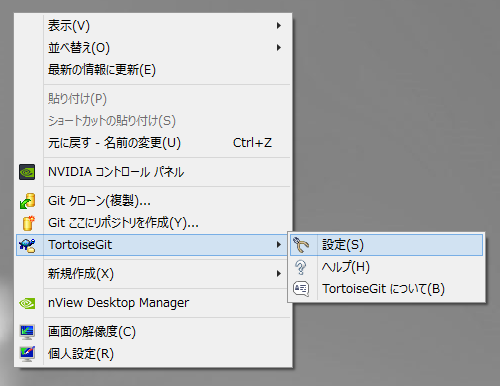Viewport: 500px width, 386px height.
Task: Launch nView Desktop Manager entry
Action: (153, 303)
